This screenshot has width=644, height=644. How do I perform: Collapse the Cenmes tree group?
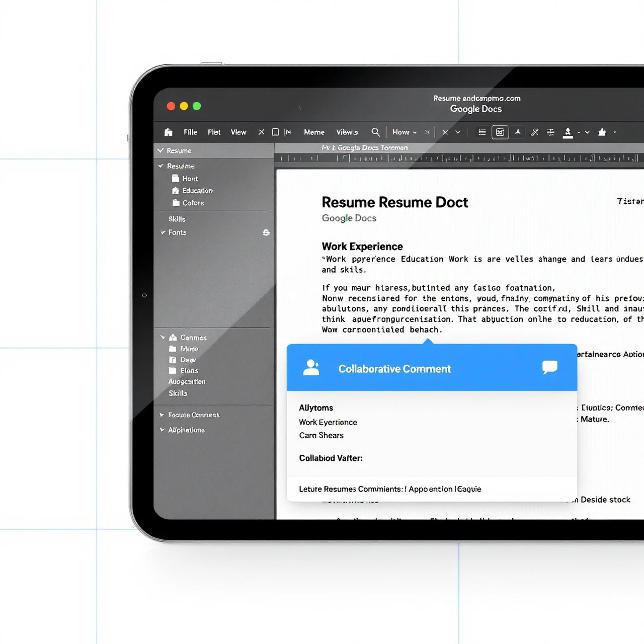[x=163, y=337]
